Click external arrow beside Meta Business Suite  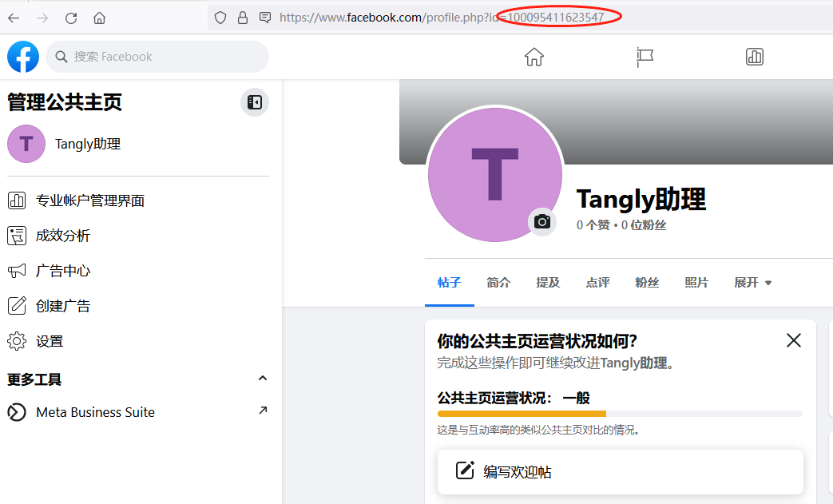point(263,410)
